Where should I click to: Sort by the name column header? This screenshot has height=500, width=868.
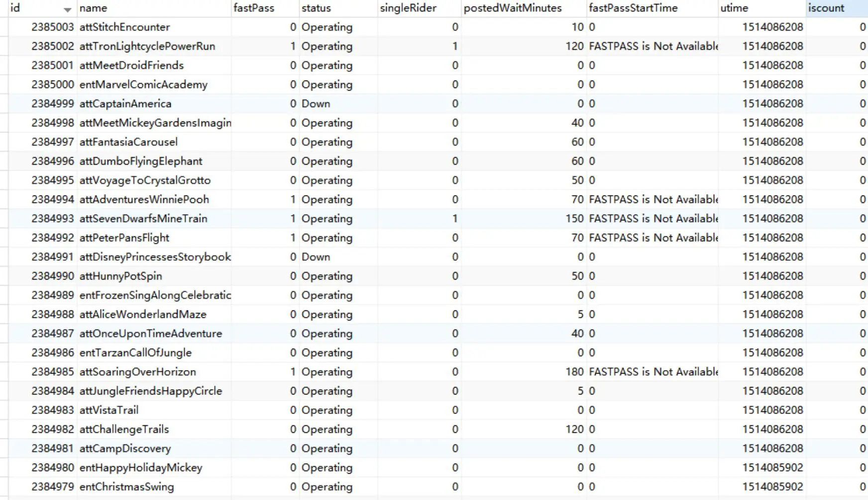pos(154,8)
